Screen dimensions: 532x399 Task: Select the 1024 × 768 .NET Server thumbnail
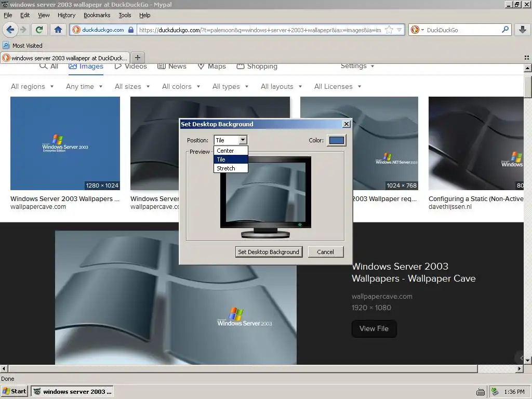point(385,143)
